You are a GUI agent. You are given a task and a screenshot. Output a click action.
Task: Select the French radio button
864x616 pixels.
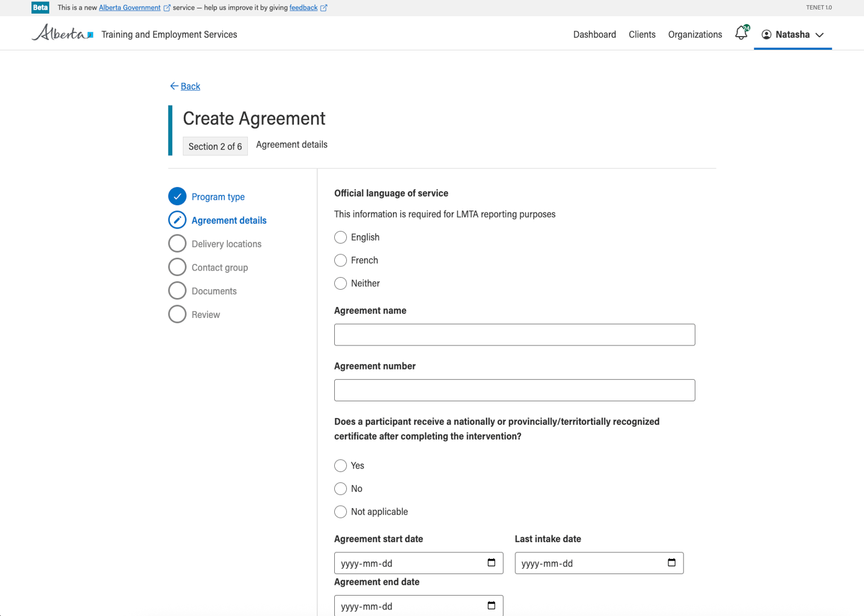(341, 260)
